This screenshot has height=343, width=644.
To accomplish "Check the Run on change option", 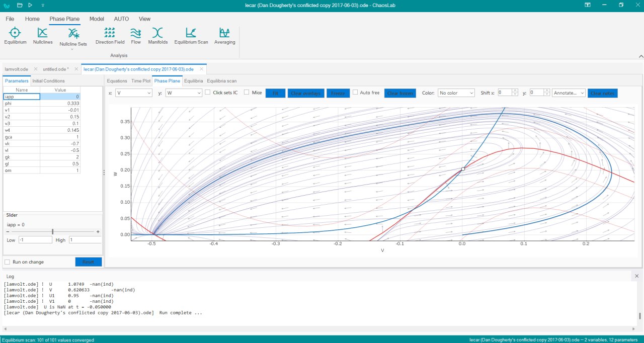I will pyautogui.click(x=7, y=262).
